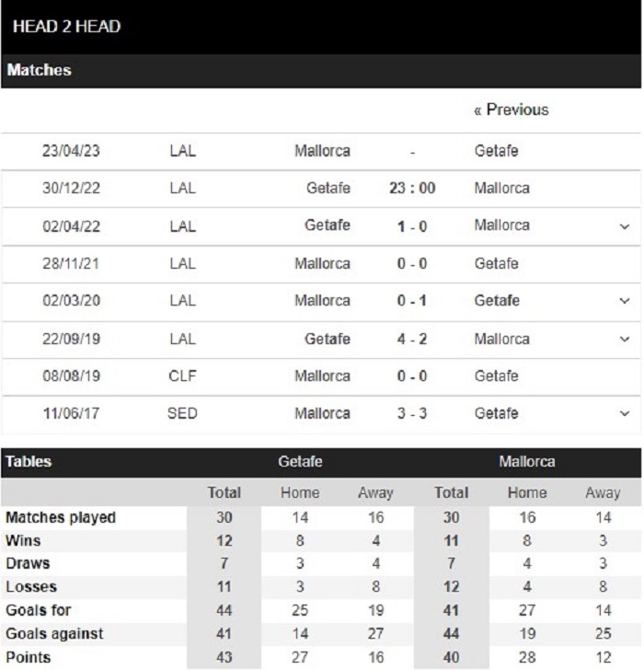
Task: Expand the 11/06/17 Mallorca 3-3 Getafe match
Action: click(625, 413)
